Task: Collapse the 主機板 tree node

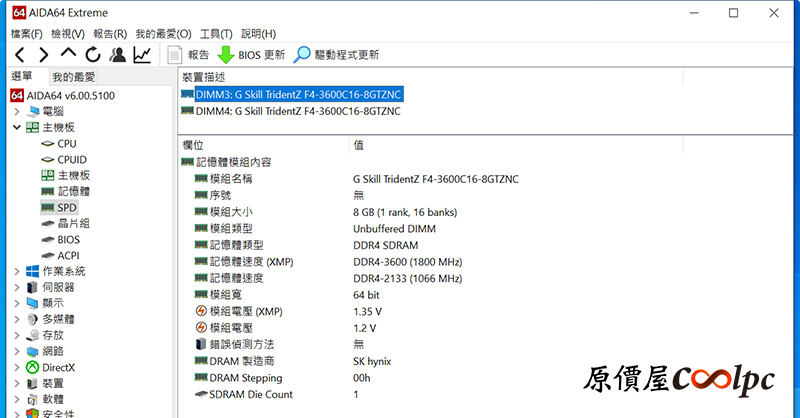Action: coord(17,128)
